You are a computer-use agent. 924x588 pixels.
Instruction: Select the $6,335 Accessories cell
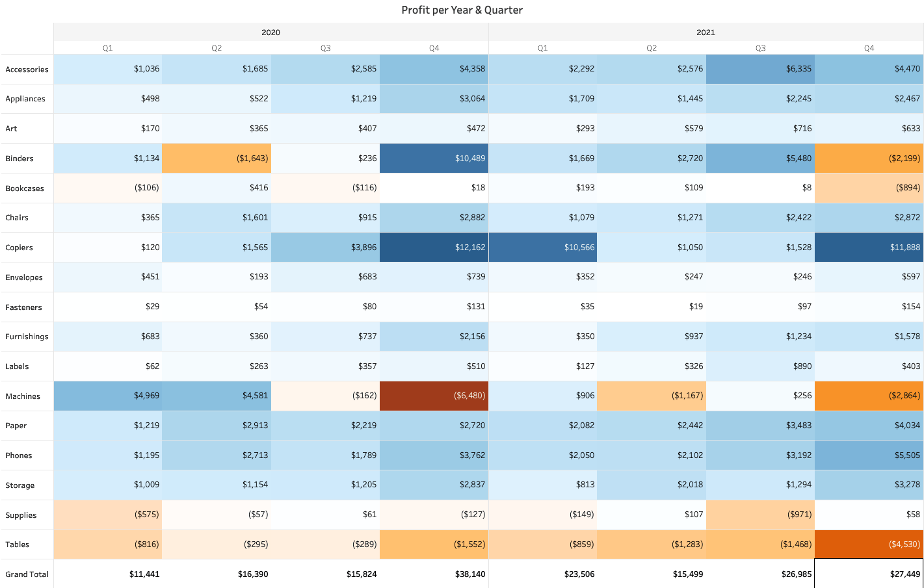click(x=760, y=69)
